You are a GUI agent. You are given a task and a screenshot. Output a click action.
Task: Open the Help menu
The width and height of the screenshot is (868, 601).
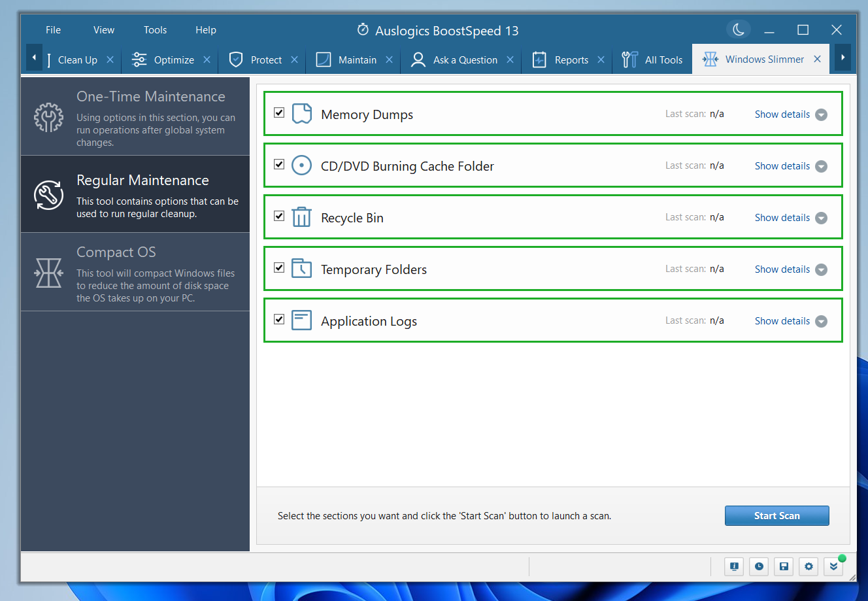pyautogui.click(x=206, y=30)
